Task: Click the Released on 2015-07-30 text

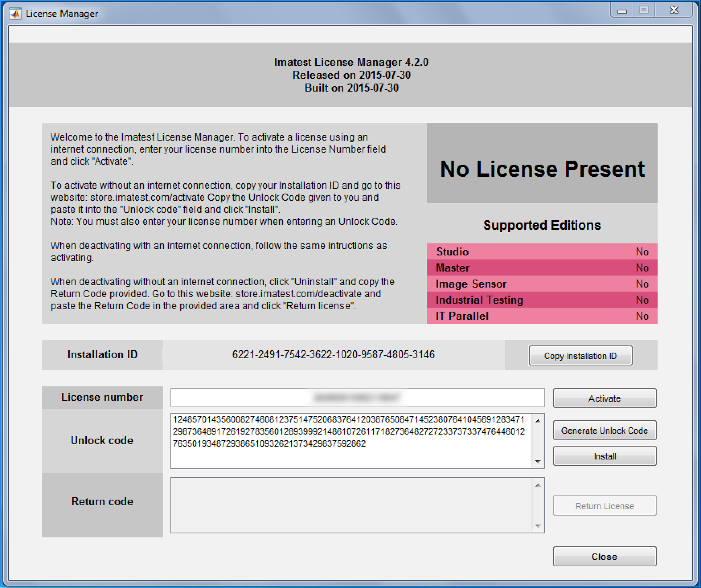Action: [352, 75]
